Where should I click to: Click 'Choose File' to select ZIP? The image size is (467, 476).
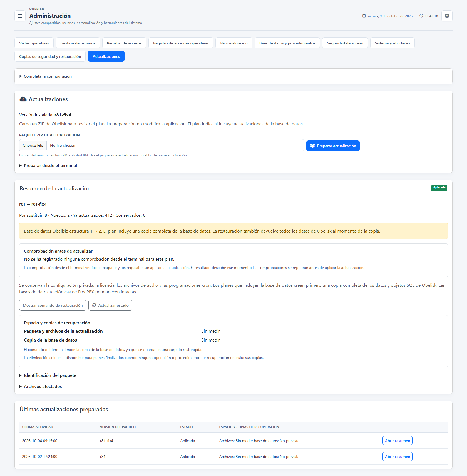33,145
